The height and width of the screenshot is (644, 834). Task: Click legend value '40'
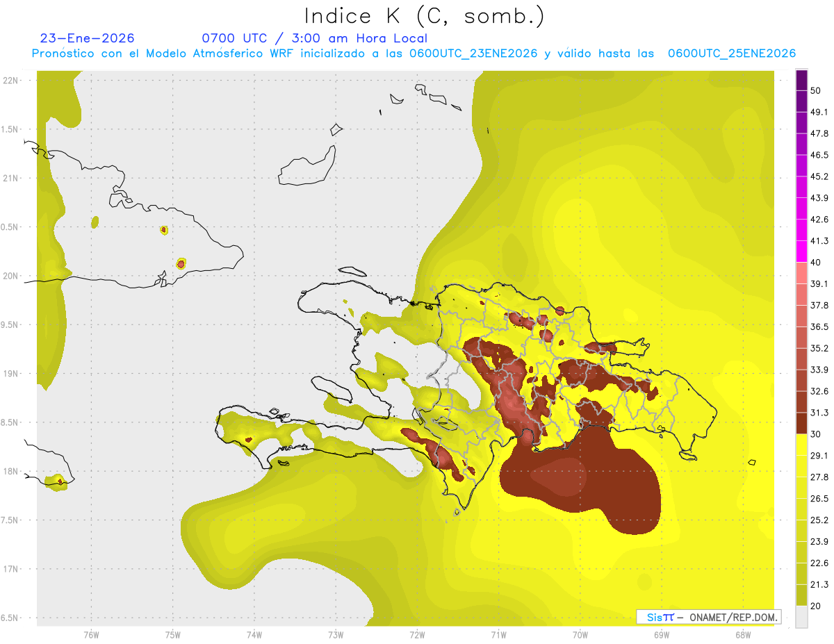tap(817, 262)
